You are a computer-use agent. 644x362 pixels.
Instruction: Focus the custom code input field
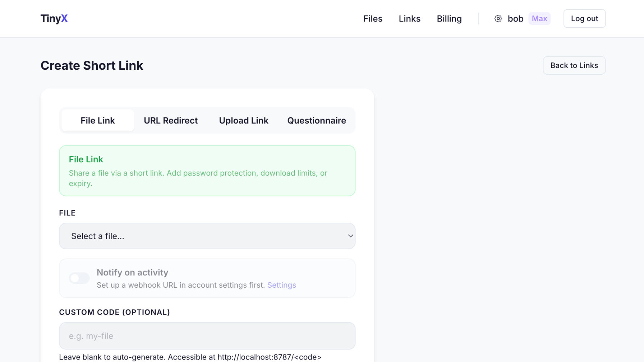point(207,336)
